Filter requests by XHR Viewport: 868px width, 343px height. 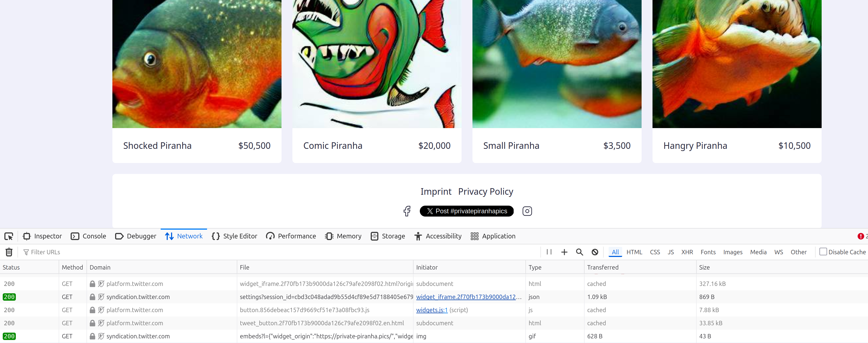687,252
